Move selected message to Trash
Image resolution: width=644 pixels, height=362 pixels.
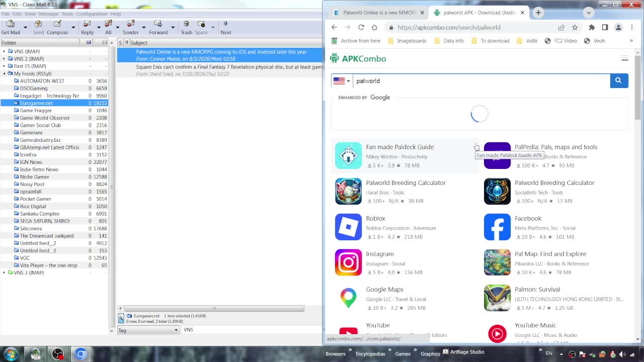click(x=187, y=27)
